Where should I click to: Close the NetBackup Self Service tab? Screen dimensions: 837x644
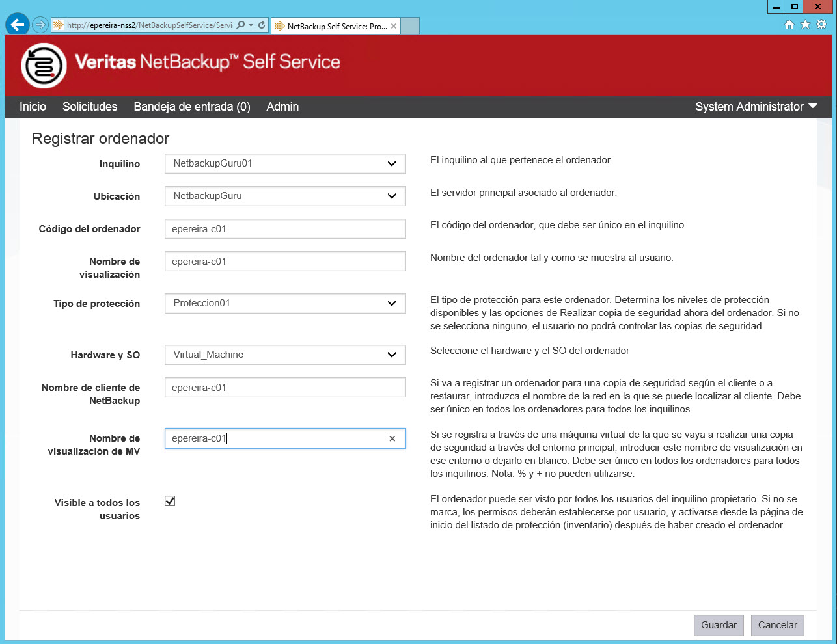coord(394,26)
